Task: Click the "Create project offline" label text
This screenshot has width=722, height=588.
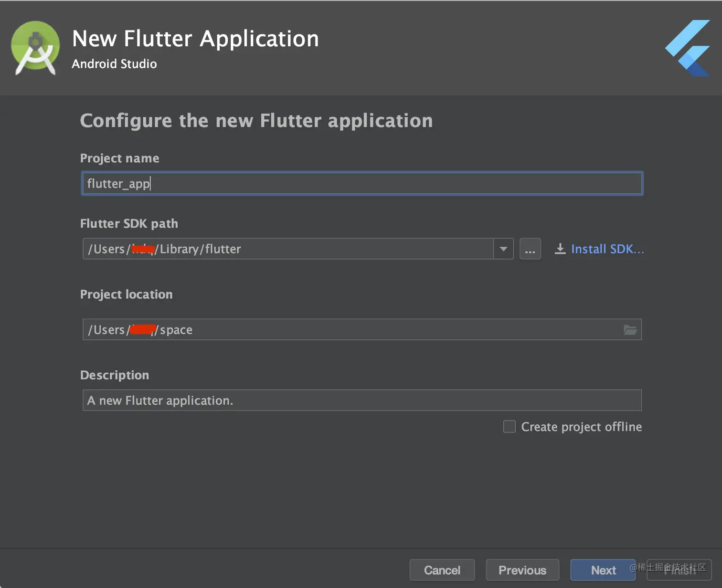Action: point(581,427)
